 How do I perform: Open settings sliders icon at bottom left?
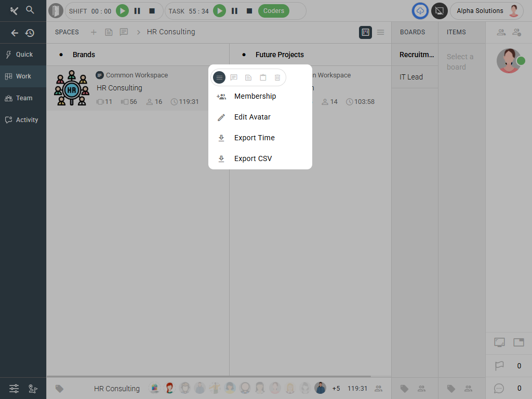tap(14, 388)
